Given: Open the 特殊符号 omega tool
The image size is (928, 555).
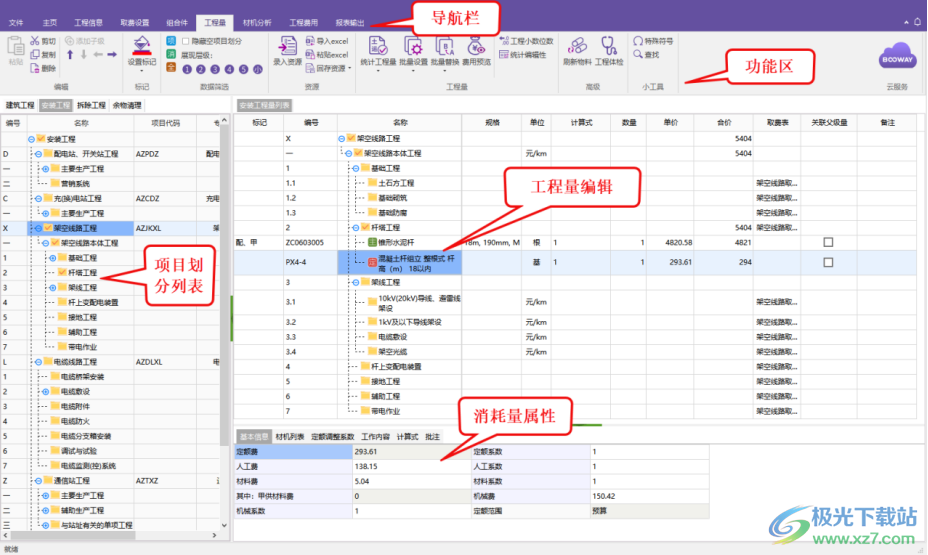Looking at the screenshot, I should pyautogui.click(x=638, y=41).
